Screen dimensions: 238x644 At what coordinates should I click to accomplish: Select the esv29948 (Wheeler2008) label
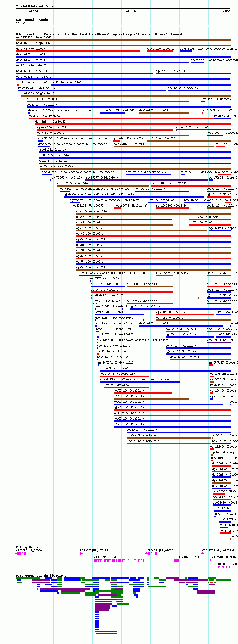(168, 183)
